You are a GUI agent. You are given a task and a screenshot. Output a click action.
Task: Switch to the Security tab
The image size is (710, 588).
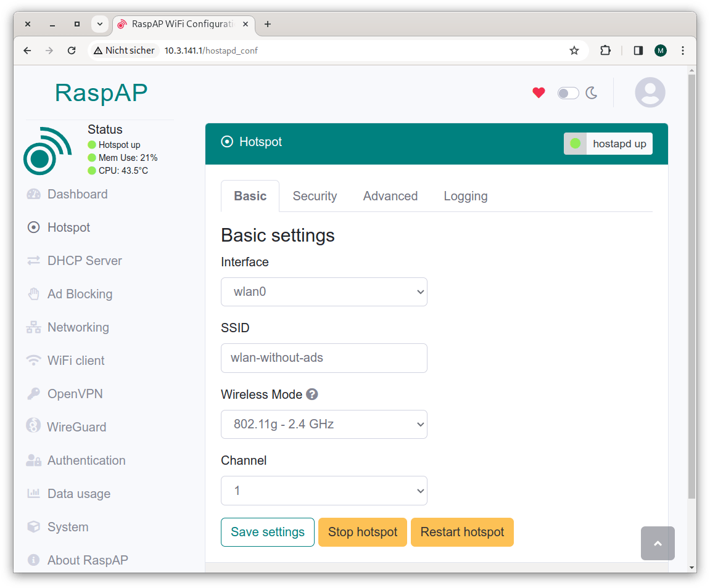pyautogui.click(x=315, y=196)
